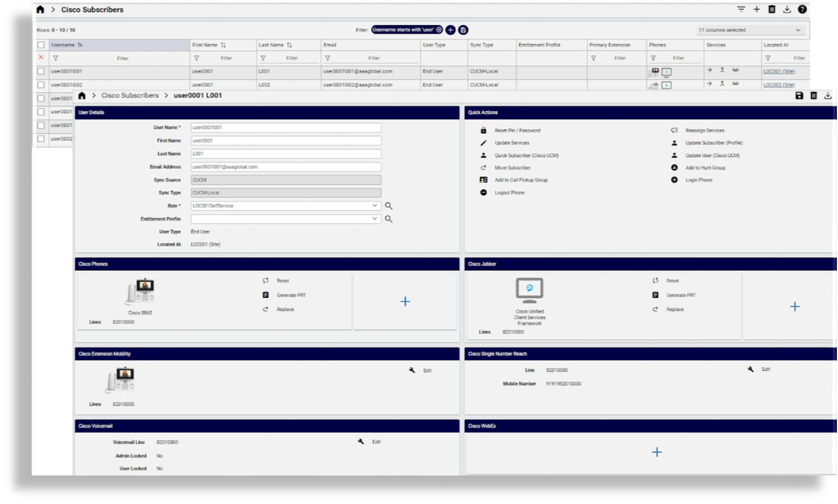The width and height of the screenshot is (838, 504).
Task: Add another filter with the round plus icon
Action: click(451, 30)
